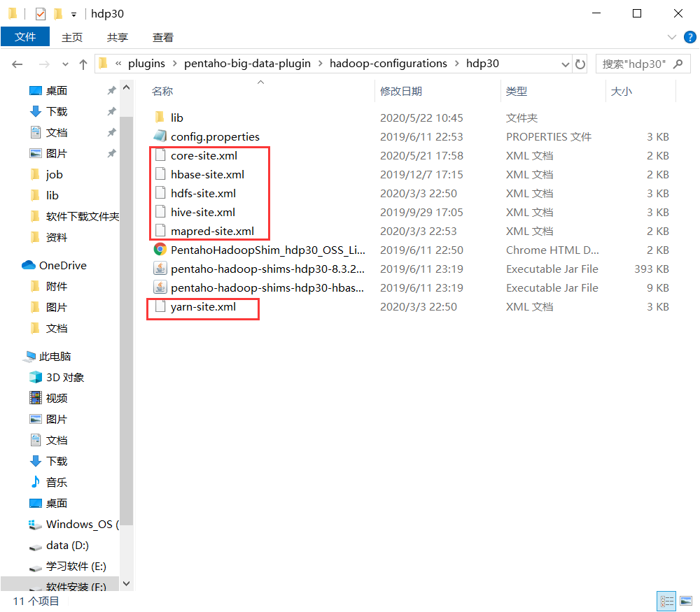Screen dimensions: 700x612
Task: Go up one level with the up arrow
Action: pos(83,63)
